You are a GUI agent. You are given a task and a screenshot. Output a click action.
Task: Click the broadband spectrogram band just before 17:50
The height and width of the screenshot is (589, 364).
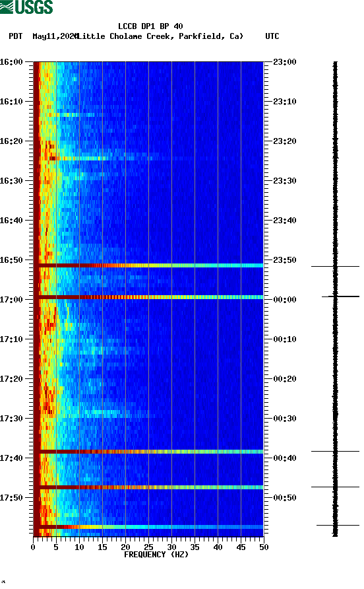[148, 487]
